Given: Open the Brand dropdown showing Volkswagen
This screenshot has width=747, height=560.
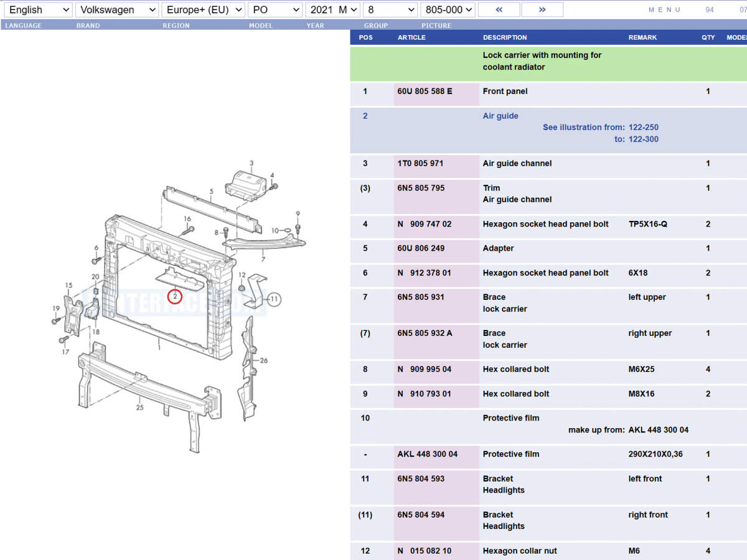Looking at the screenshot, I should [117, 10].
